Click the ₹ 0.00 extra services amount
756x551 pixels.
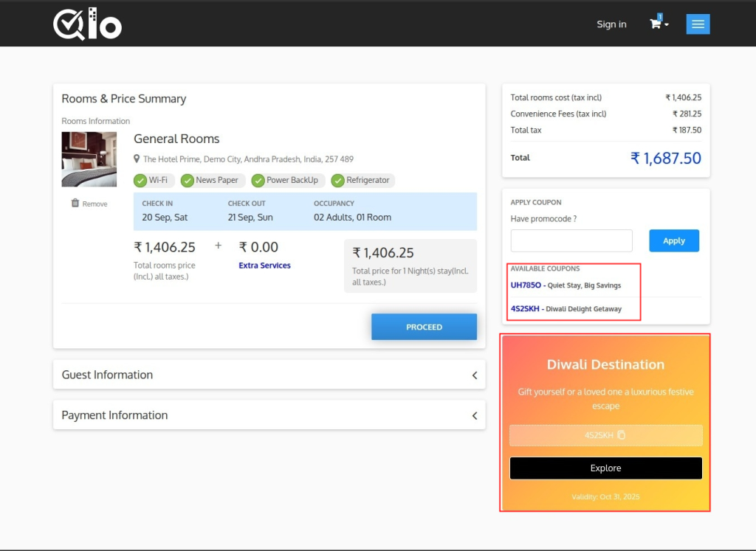pos(258,247)
